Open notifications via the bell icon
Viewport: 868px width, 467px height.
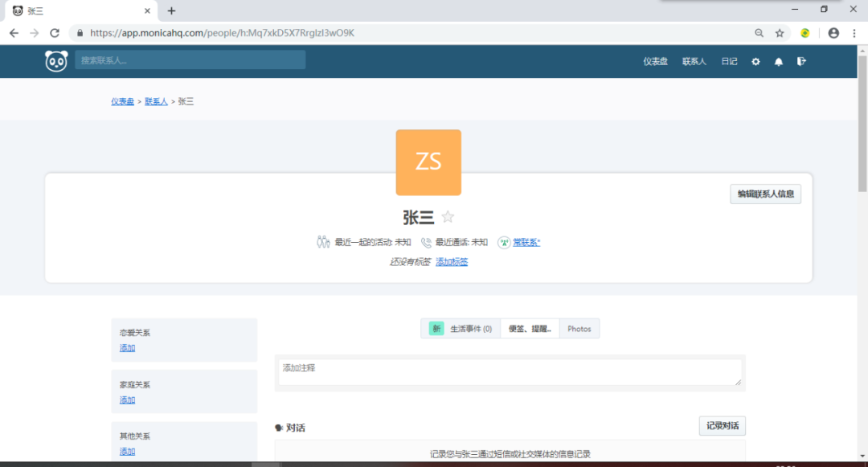778,61
